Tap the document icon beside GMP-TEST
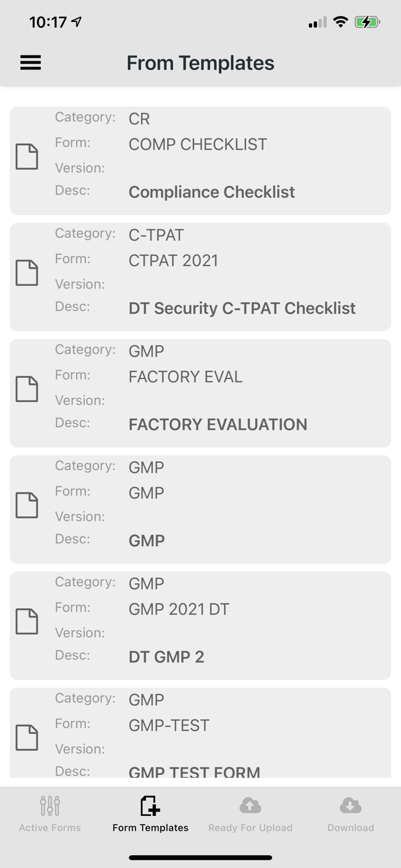The height and width of the screenshot is (868, 401). point(27,737)
